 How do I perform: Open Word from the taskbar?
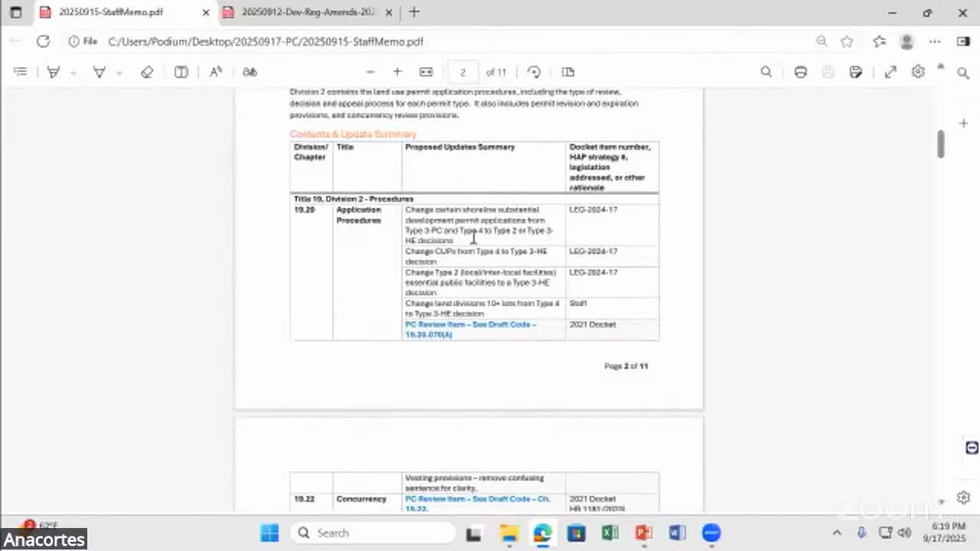(678, 533)
